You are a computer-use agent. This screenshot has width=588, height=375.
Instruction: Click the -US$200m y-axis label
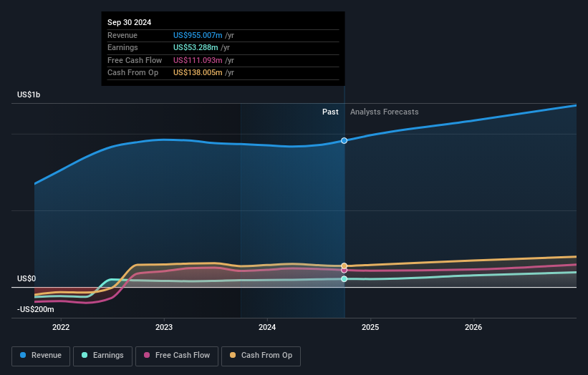35,309
